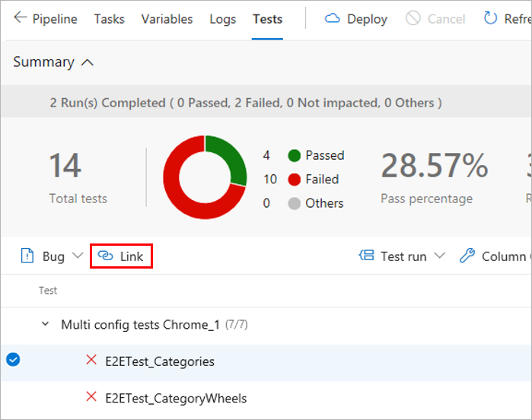Click the Link chain icon

pos(105,256)
